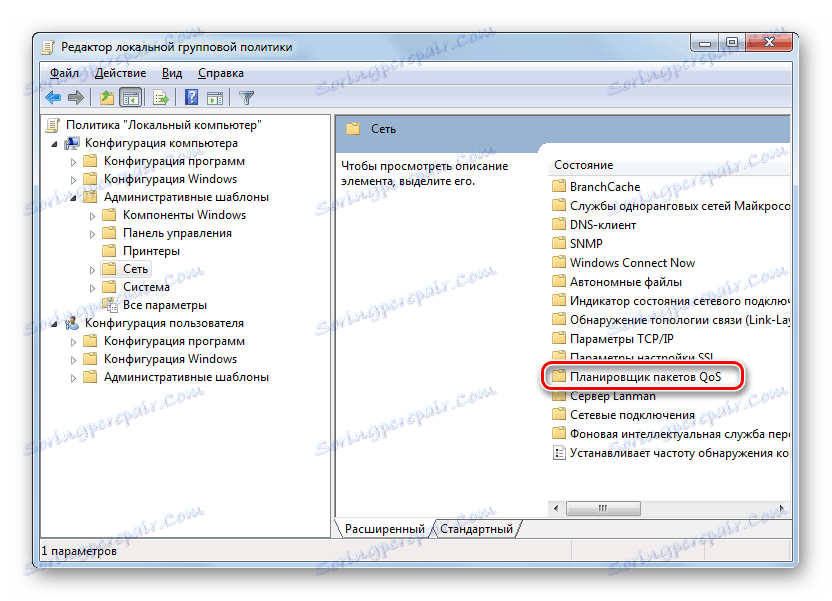Viewport: 832px width, 601px height.
Task: Select user Конфигурация Windows tree item
Action: coord(170,359)
